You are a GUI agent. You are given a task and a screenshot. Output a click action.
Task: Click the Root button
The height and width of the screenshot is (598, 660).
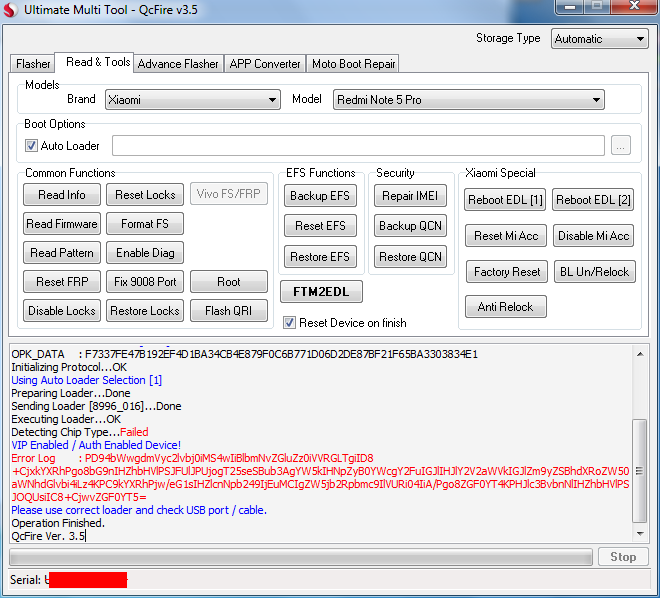(229, 282)
